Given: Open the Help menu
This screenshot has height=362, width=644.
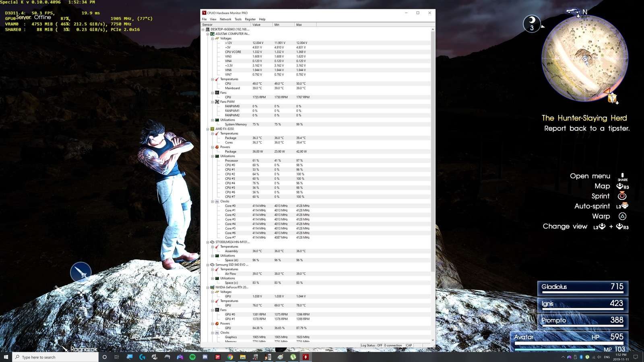Looking at the screenshot, I should pos(262,19).
